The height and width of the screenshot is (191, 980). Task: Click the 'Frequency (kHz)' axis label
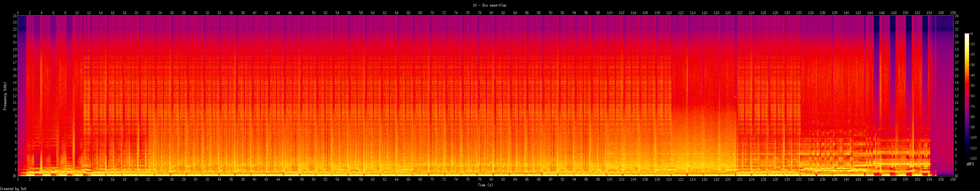[x=5, y=96]
